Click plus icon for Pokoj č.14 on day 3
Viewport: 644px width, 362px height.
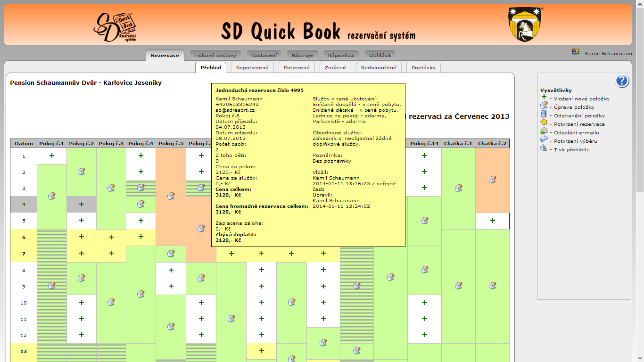[x=424, y=188]
